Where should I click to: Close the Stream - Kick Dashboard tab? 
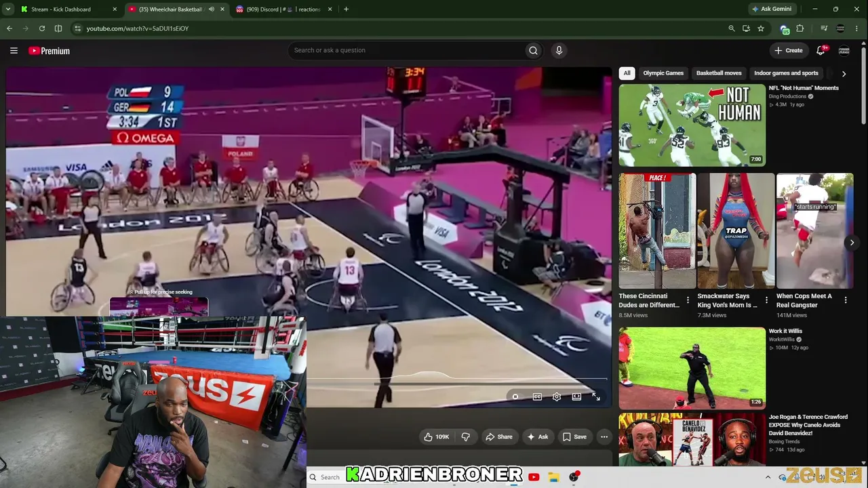pos(115,9)
